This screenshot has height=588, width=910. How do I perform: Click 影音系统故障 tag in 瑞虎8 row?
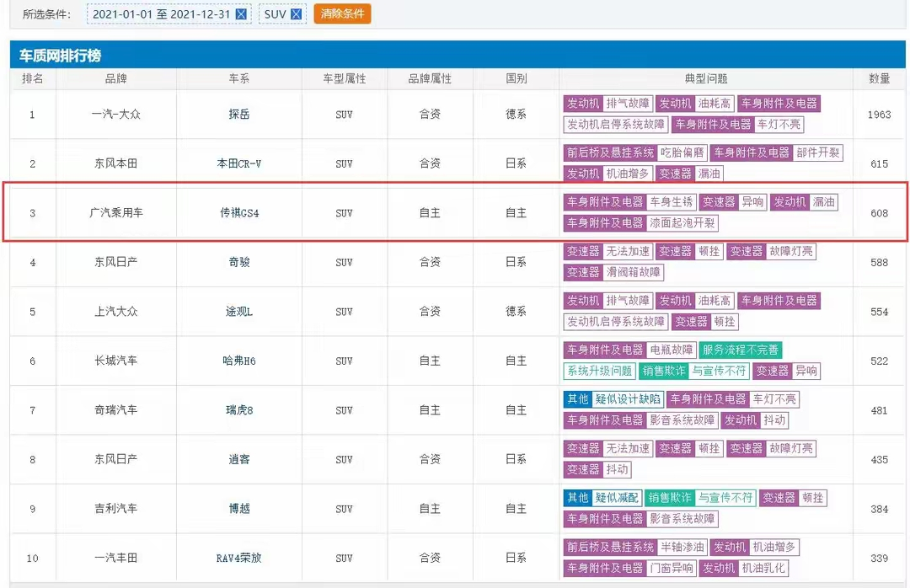pos(682,420)
